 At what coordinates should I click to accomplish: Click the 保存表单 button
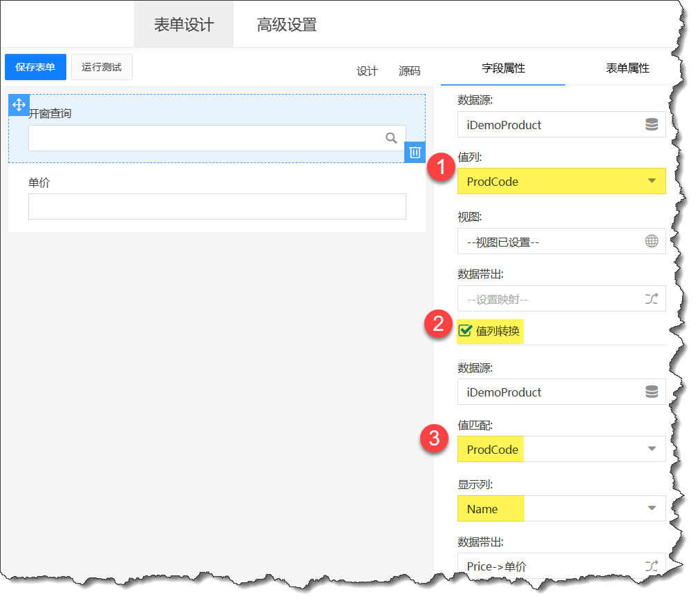35,67
